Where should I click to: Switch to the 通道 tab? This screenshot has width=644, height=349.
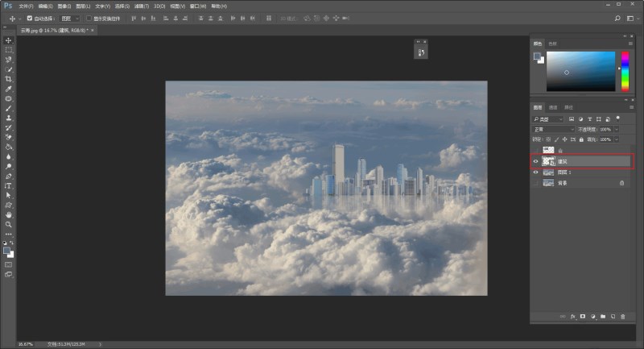pos(553,107)
